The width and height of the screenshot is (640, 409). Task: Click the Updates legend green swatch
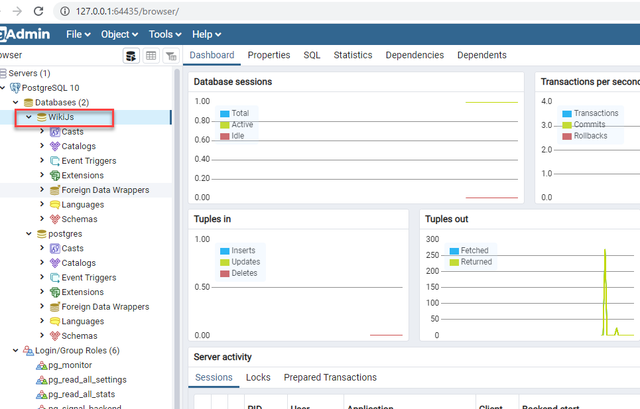(x=224, y=262)
